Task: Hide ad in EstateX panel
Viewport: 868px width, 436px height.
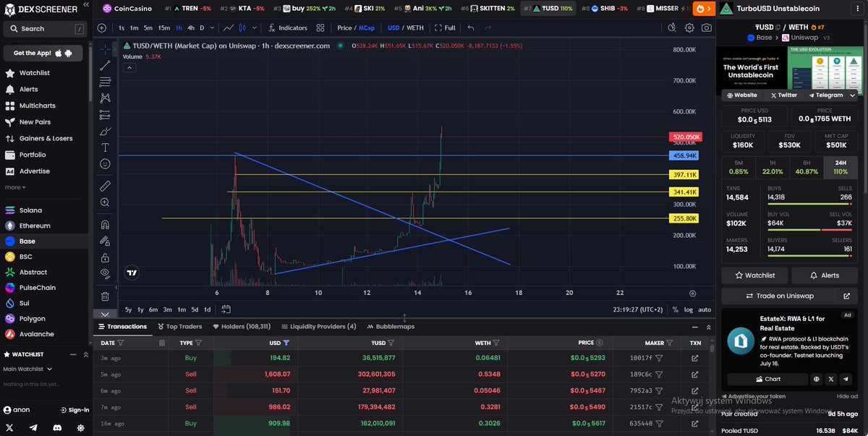Action: [847, 396]
